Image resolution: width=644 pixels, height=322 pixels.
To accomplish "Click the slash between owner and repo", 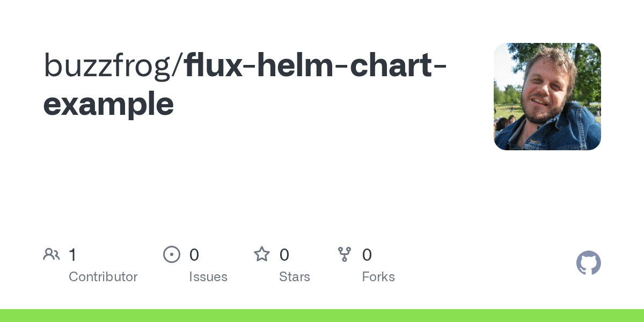I will pyautogui.click(x=180, y=65).
